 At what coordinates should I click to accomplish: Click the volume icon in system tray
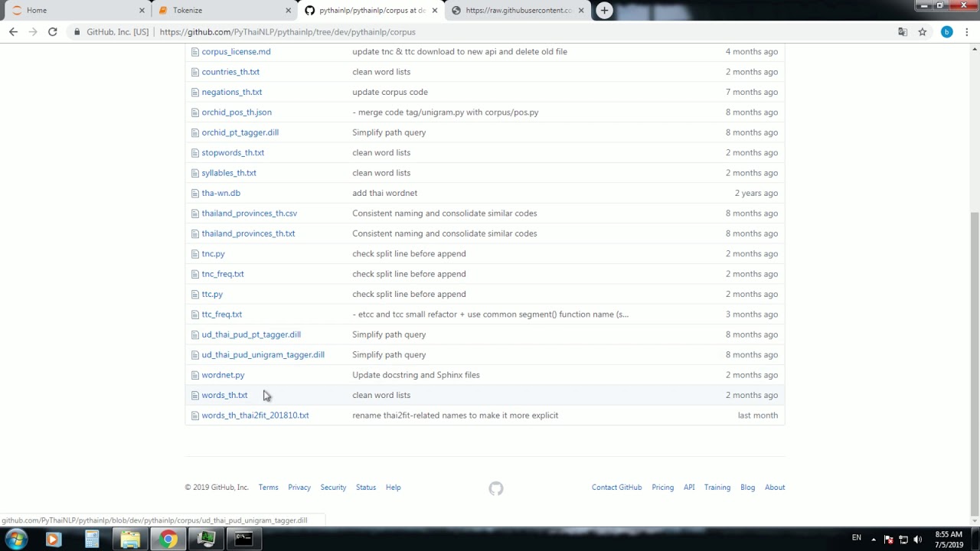coord(918,540)
